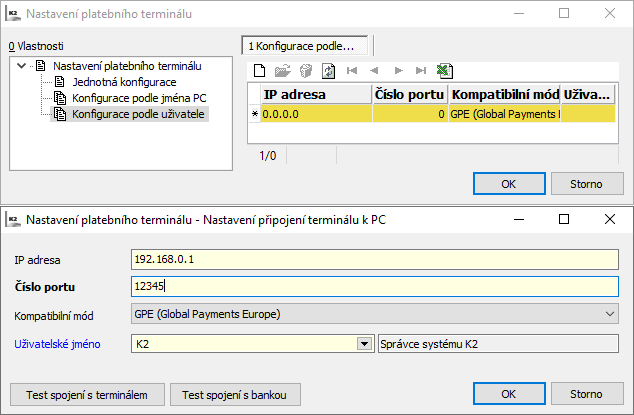Select Jednotná konfigurace tree item

click(124, 82)
